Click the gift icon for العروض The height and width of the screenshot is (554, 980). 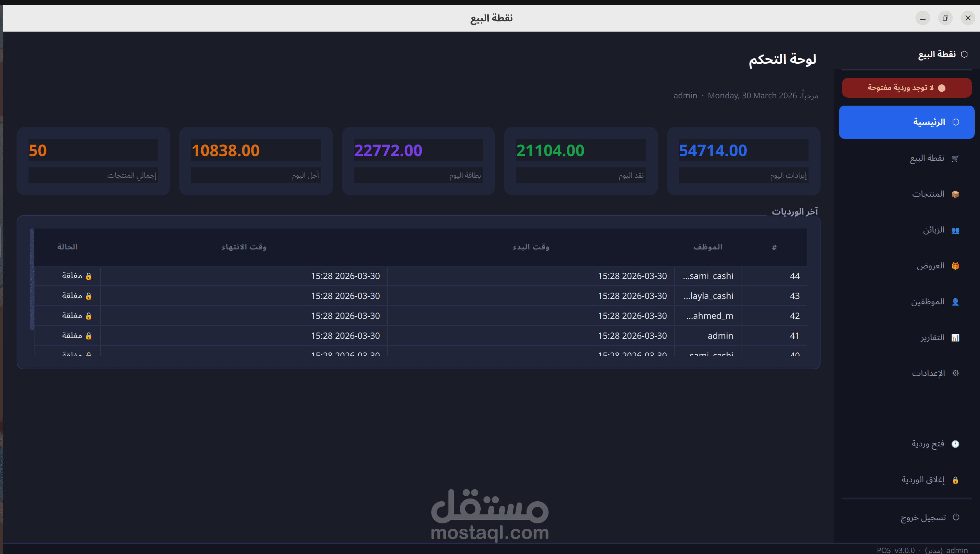point(955,266)
